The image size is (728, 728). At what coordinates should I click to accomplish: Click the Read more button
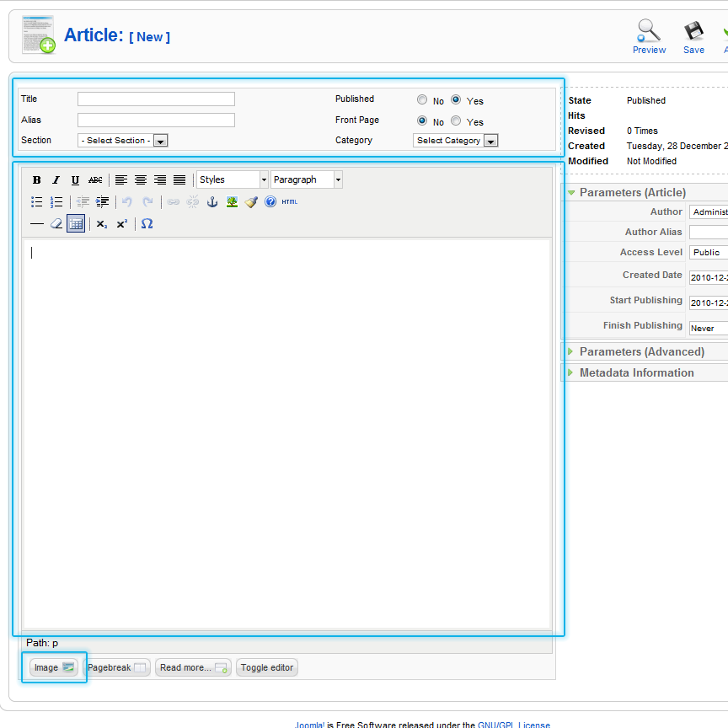pyautogui.click(x=193, y=667)
